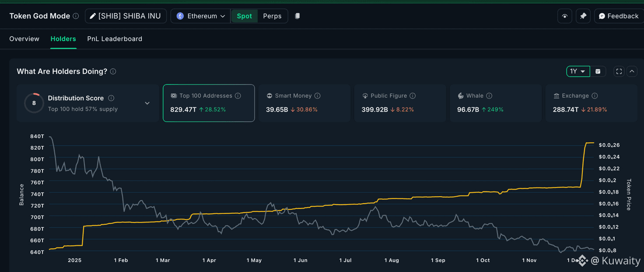Click the Feedback button

click(x=619, y=16)
